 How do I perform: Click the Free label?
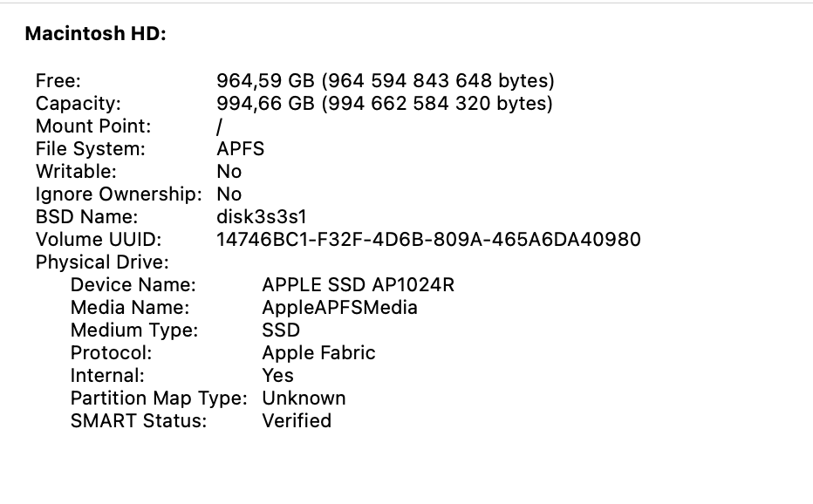point(58,81)
